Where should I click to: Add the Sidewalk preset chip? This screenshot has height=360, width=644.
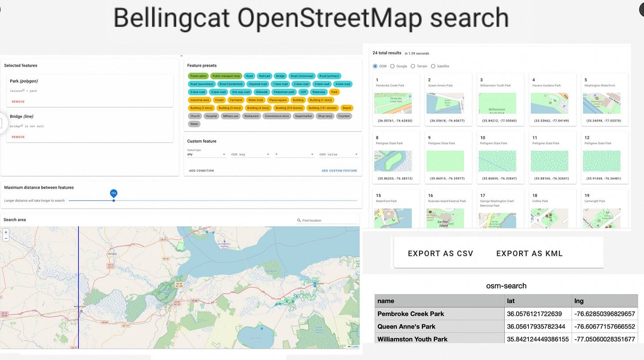click(261, 92)
